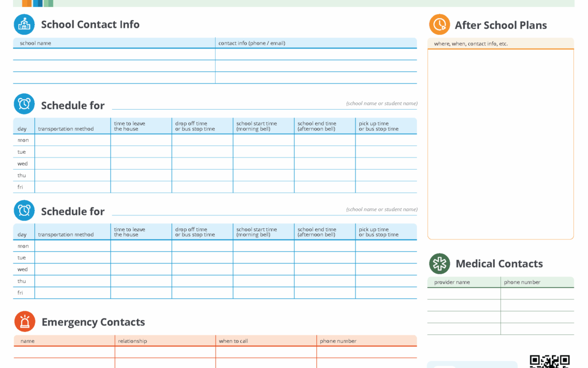Click thu school end time cell in the second Schedule table

coord(324,281)
